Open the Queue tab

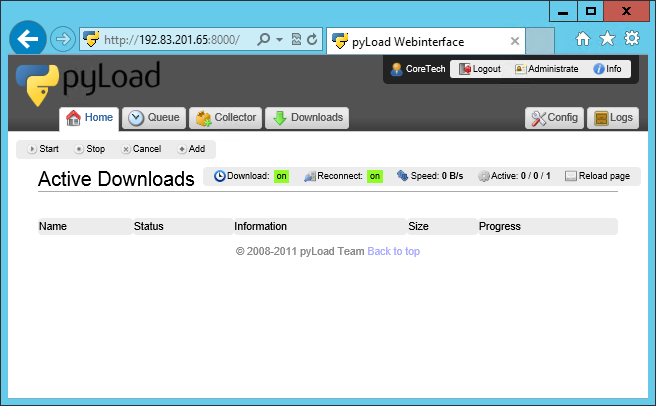(154, 118)
